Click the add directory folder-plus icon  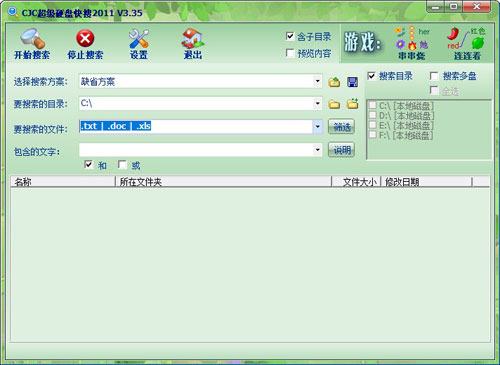click(x=352, y=104)
